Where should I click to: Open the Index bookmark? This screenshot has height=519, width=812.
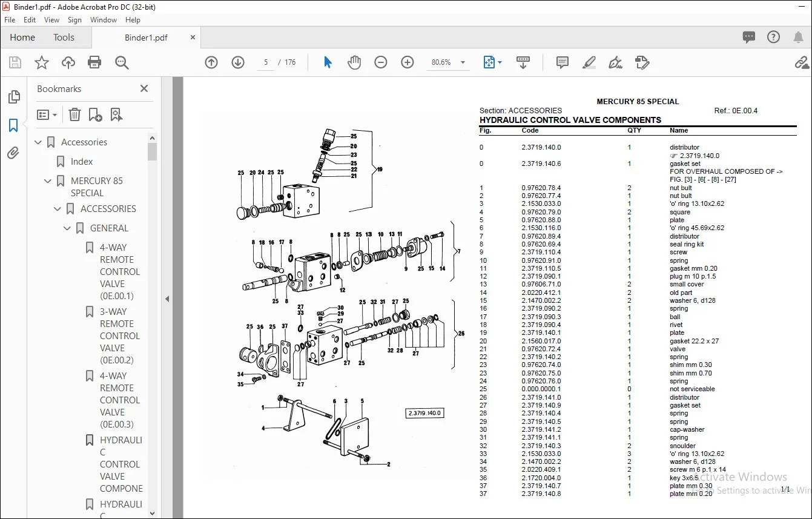[82, 162]
